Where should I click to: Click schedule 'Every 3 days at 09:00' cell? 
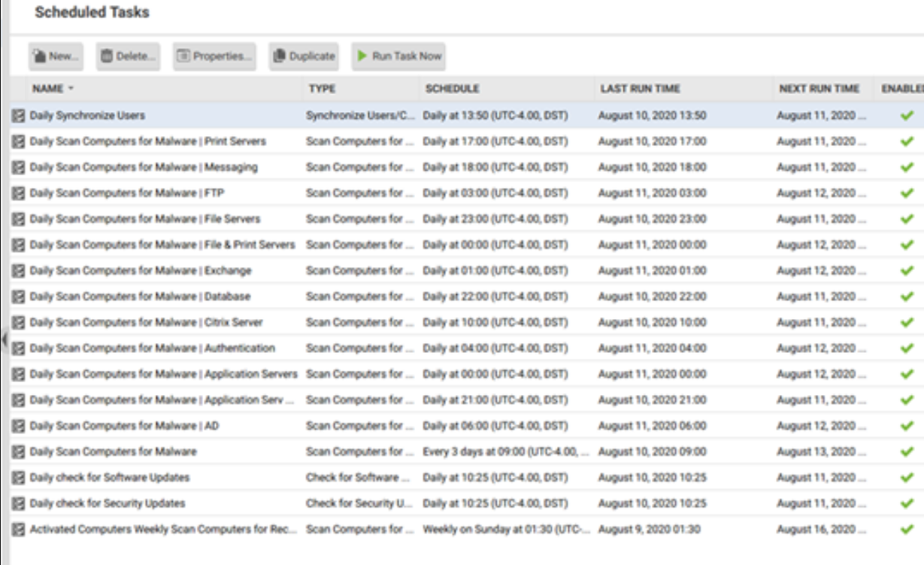506,452
